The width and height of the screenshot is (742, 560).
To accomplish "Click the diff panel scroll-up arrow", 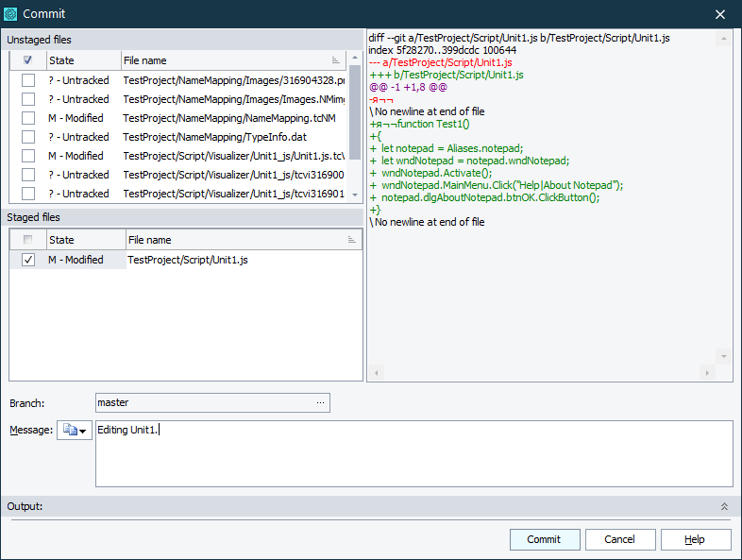I will pos(725,39).
